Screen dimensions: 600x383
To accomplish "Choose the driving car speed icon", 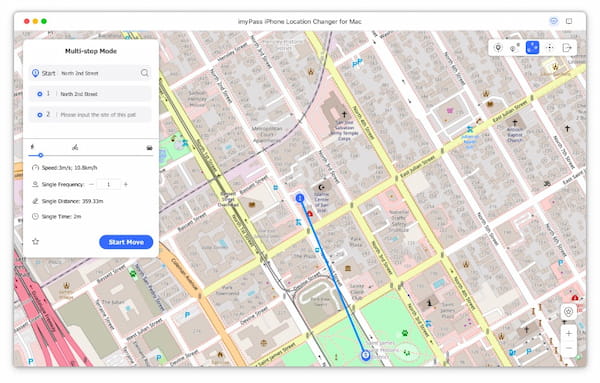I will point(149,148).
